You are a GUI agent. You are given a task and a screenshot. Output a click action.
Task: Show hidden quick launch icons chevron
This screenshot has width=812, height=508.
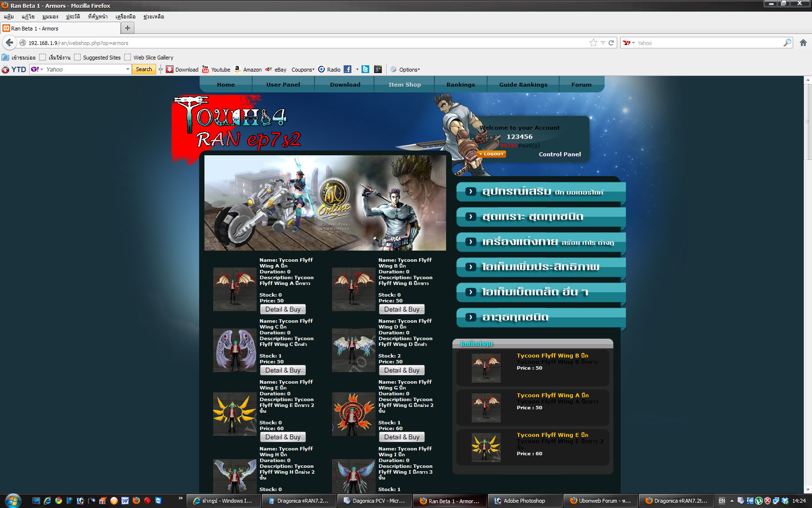pos(180,498)
